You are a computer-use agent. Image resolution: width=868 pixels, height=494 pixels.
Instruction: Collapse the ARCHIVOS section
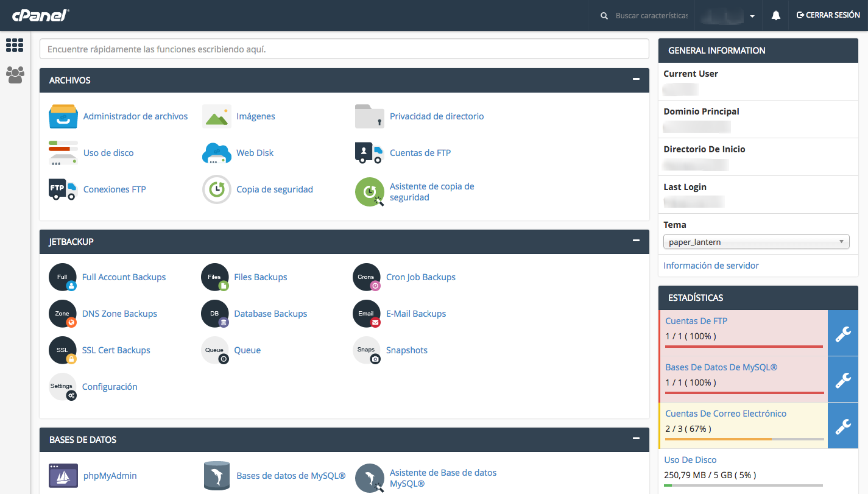(x=636, y=80)
